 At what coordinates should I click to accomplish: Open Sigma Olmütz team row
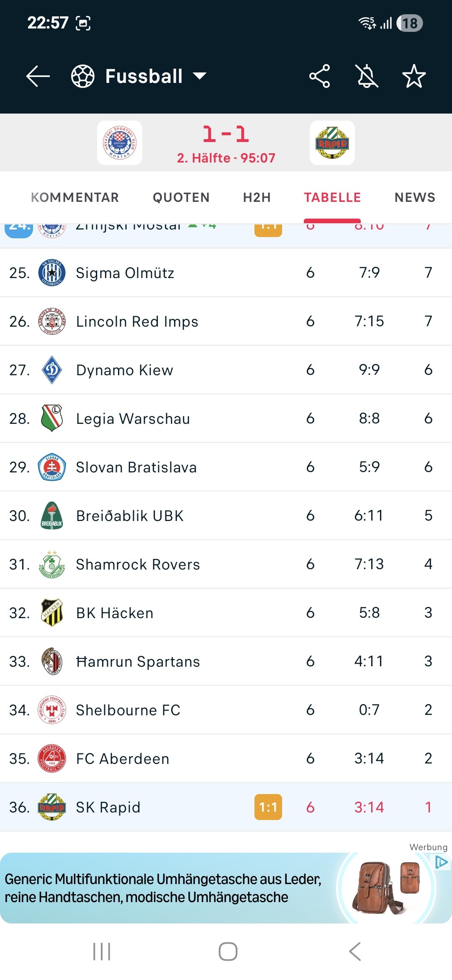click(x=125, y=273)
